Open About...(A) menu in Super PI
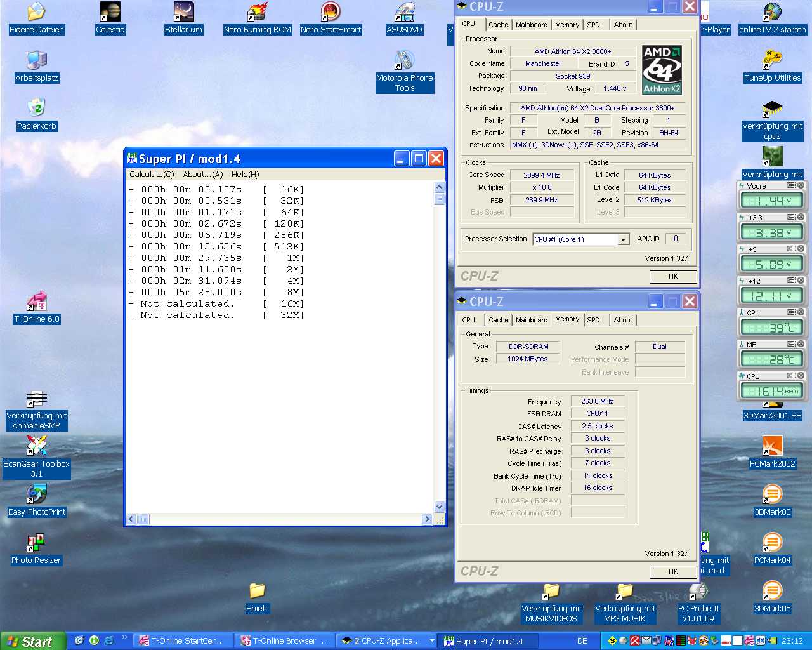 tap(202, 175)
